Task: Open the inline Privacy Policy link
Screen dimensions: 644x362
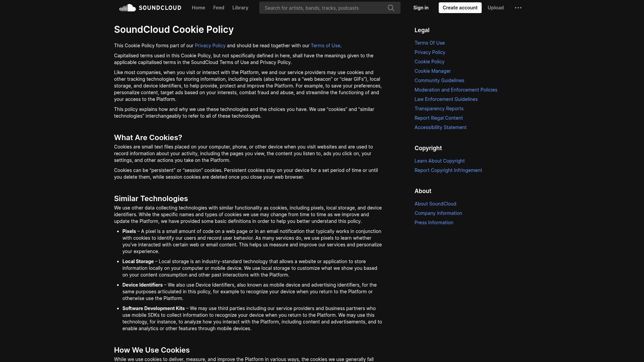Action: tap(210, 46)
